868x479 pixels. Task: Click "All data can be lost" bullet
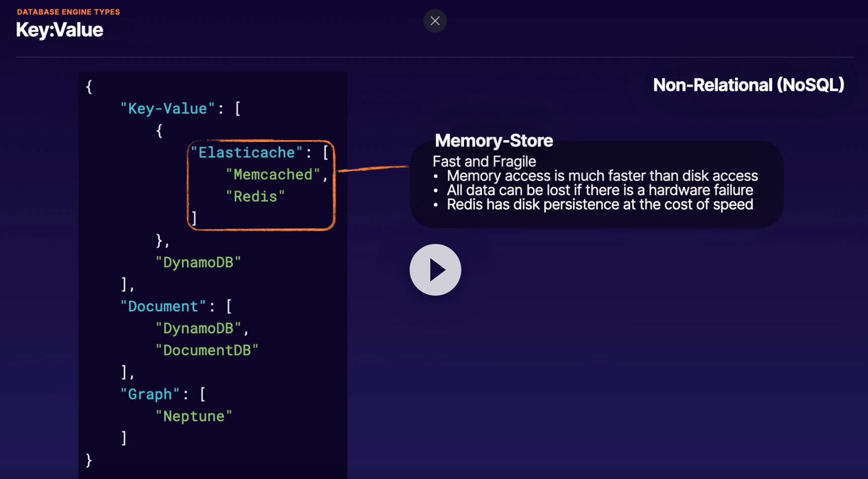click(x=600, y=190)
